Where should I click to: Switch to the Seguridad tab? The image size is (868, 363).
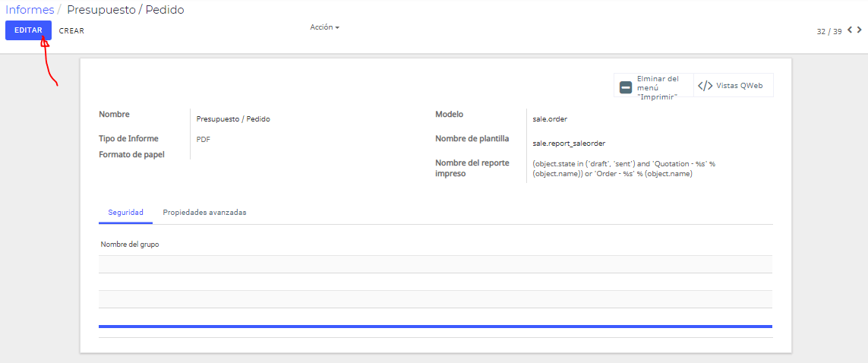point(125,213)
